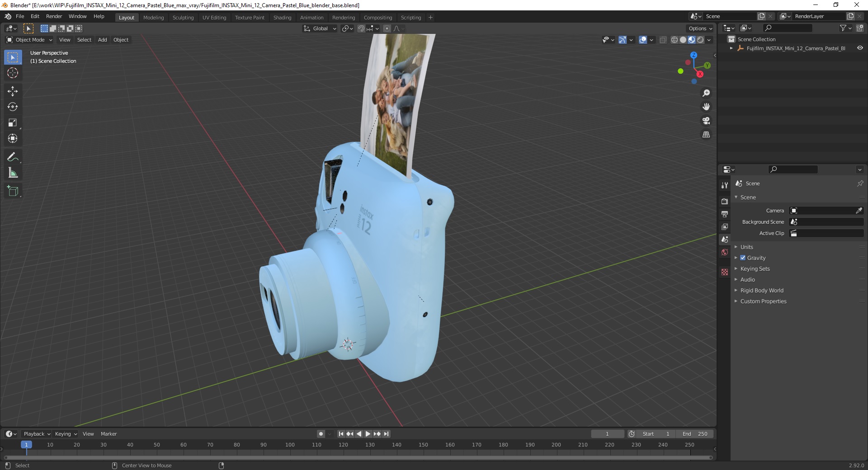The height and width of the screenshot is (470, 868).
Task: Switch to wireframe viewport shading
Action: (x=675, y=40)
